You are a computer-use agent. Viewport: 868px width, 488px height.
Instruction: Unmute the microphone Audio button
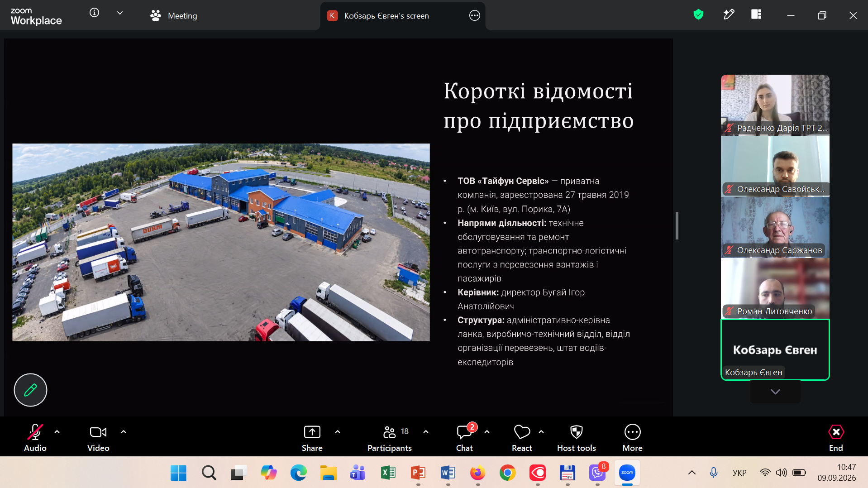(35, 438)
